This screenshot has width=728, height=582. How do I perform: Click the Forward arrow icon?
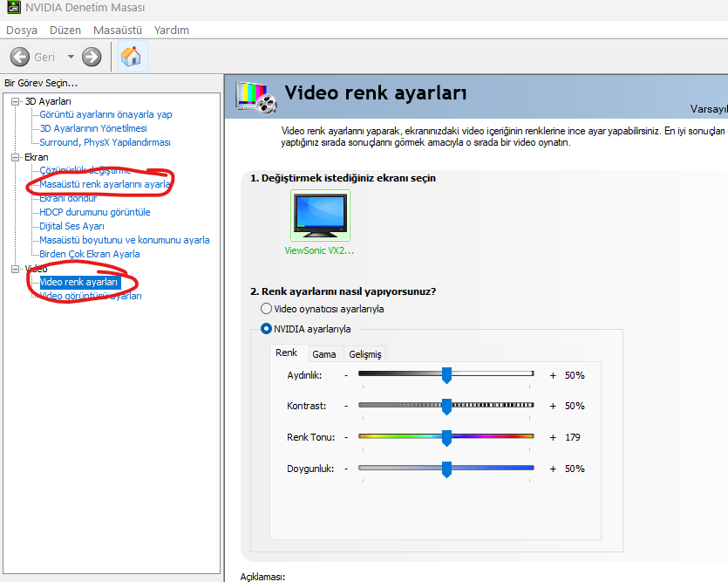[92, 57]
